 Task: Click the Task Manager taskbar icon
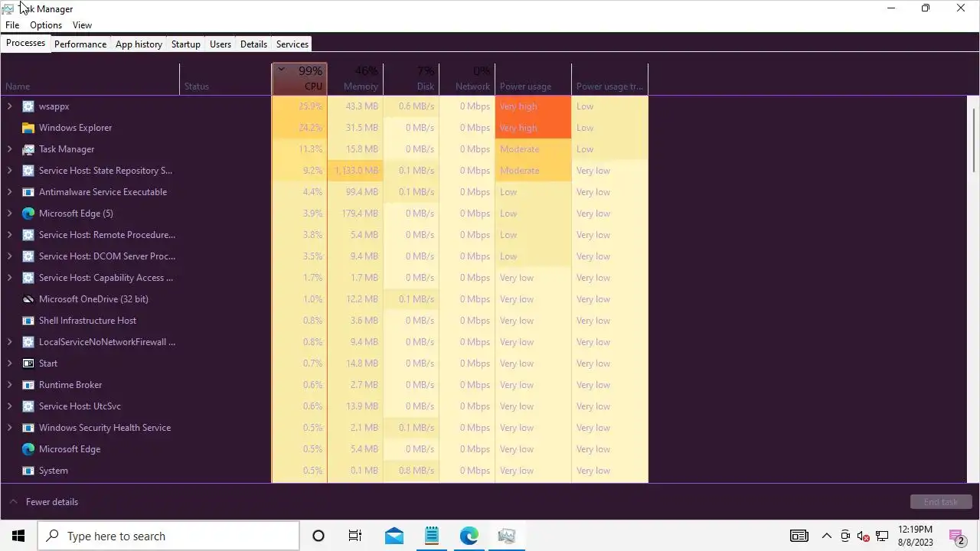coord(506,536)
